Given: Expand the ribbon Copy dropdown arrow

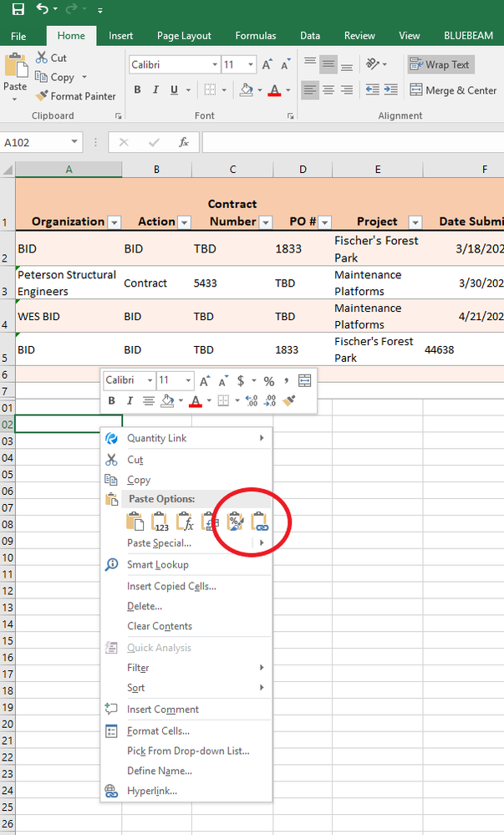Looking at the screenshot, I should [x=84, y=77].
